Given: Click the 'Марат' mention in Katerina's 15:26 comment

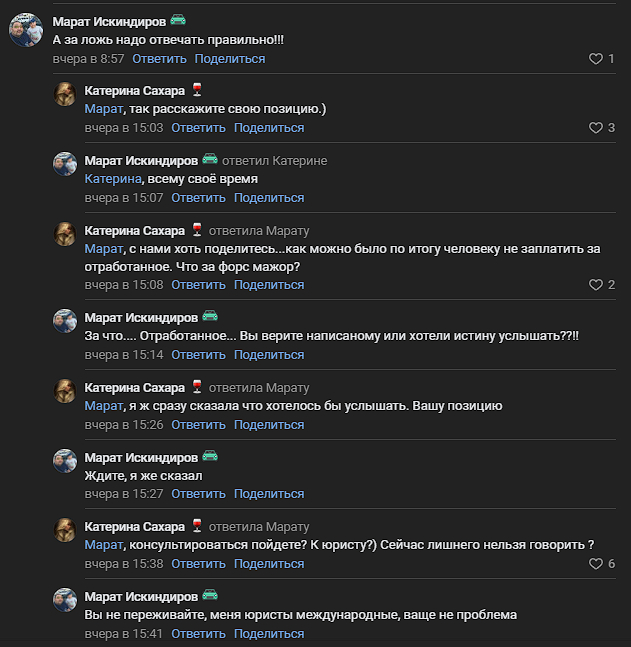Looking at the screenshot, I should 102,406.
